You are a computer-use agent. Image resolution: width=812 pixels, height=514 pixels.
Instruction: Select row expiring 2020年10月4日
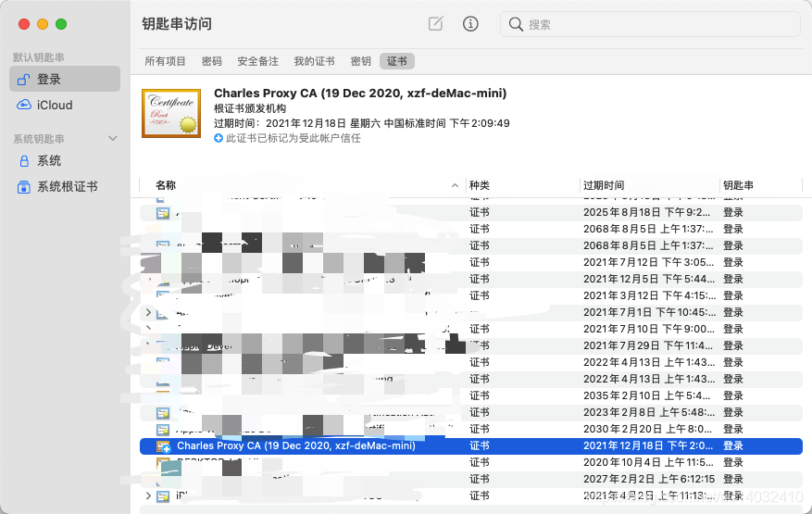471,463
